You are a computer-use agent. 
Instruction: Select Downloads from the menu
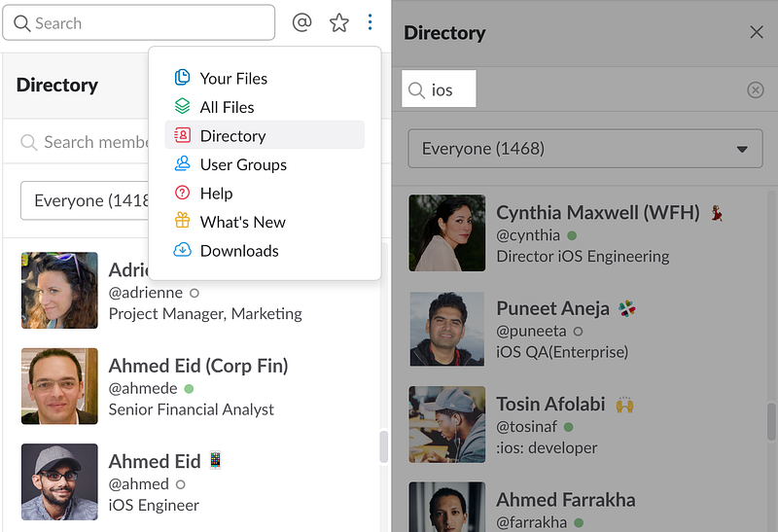(265, 250)
